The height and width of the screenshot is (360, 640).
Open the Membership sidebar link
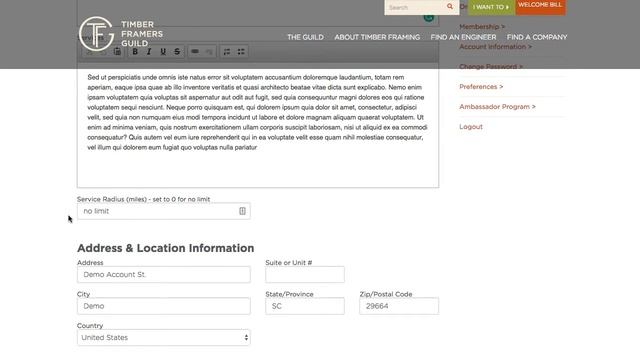click(x=482, y=27)
